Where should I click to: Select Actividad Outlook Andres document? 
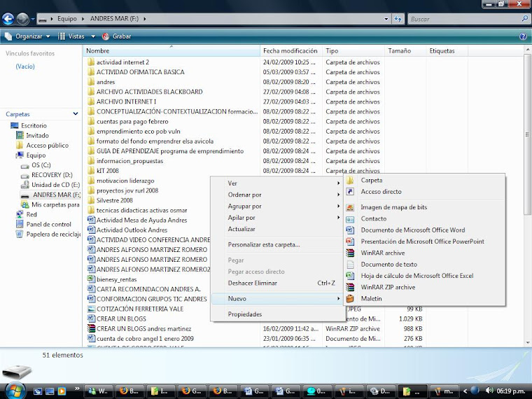[x=127, y=230]
